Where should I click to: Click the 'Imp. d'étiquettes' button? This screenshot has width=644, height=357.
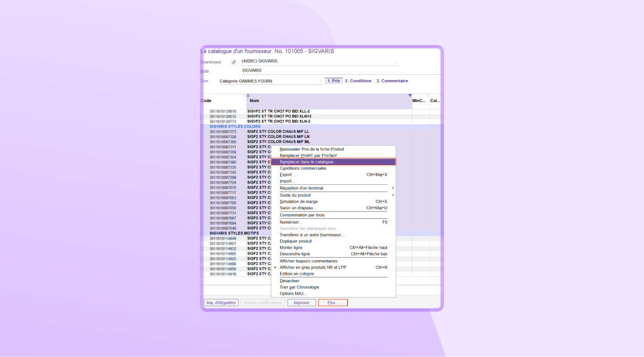coord(221,303)
